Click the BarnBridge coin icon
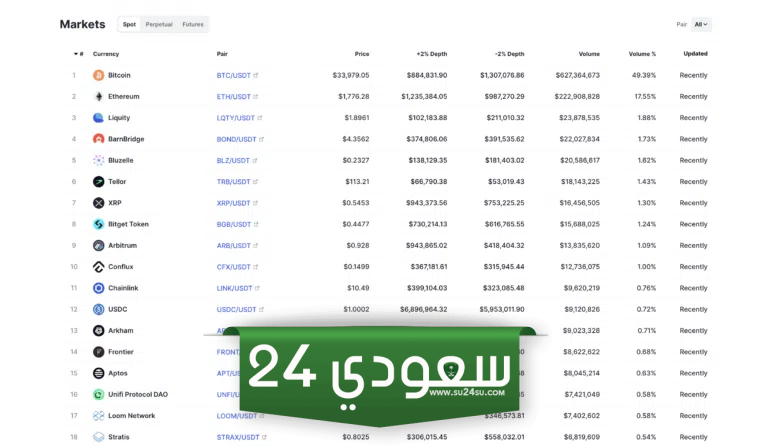This screenshot has height=446, width=768. coord(98,139)
